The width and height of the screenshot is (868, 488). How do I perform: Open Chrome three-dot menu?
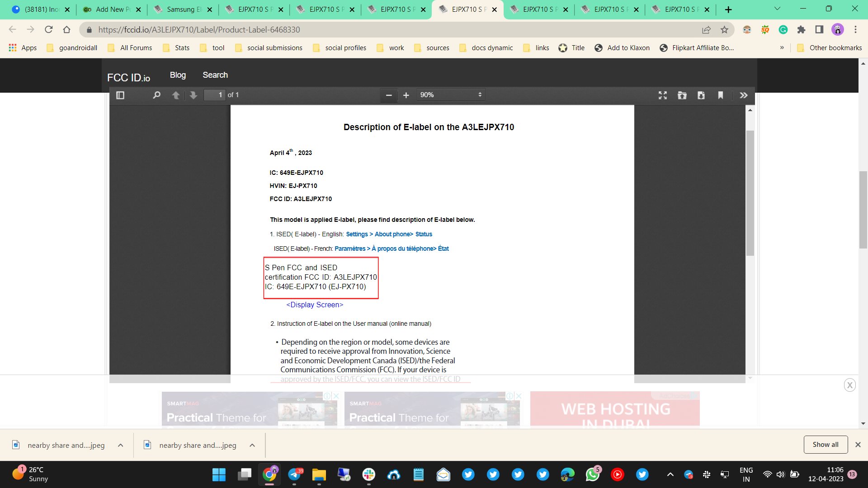(x=855, y=30)
